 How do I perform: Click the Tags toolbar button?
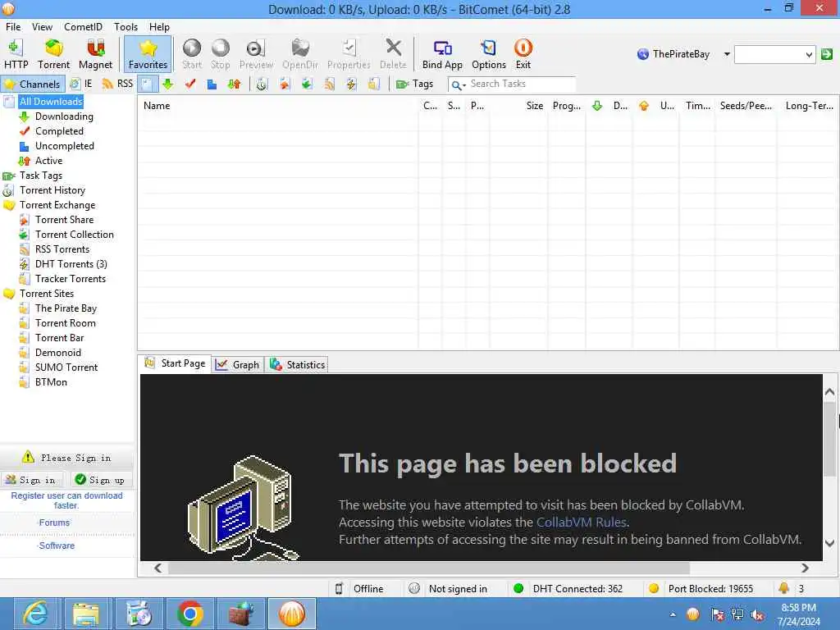[414, 84]
